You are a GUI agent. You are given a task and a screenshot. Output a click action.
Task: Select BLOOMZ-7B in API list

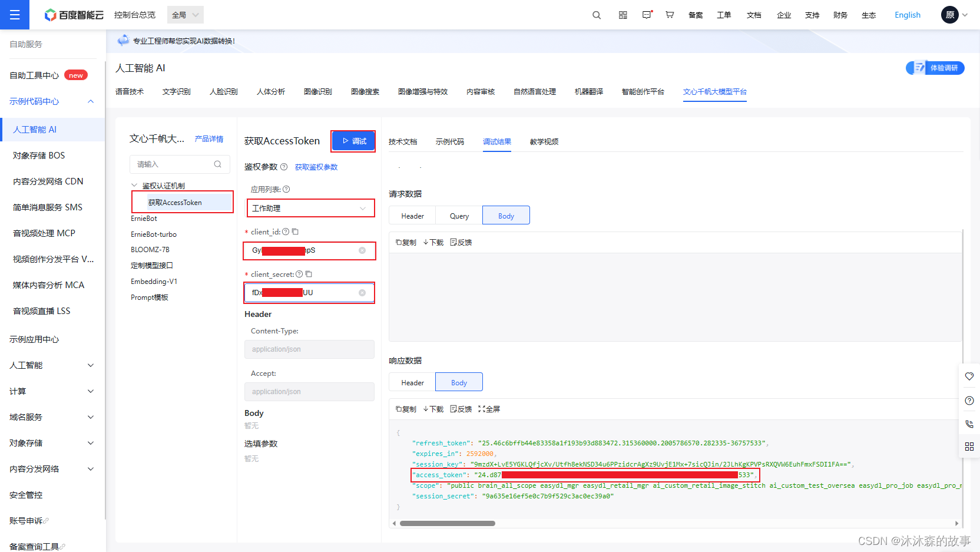click(150, 249)
